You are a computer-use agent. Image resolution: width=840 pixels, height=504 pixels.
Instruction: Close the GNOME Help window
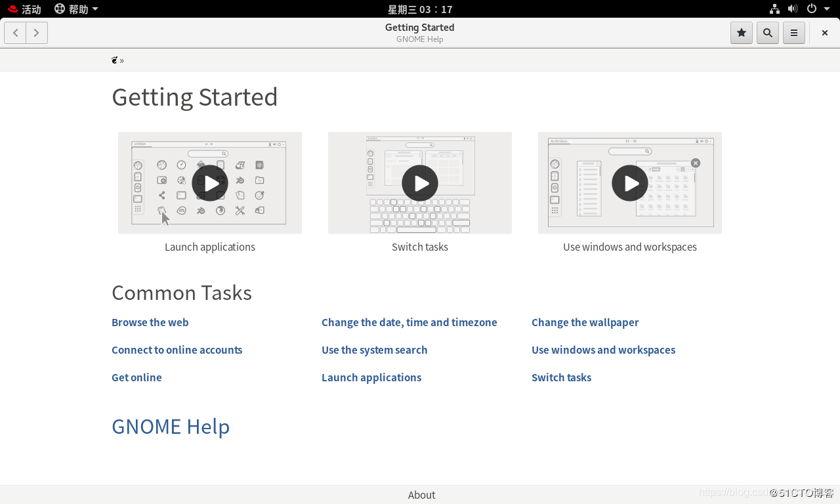(825, 33)
